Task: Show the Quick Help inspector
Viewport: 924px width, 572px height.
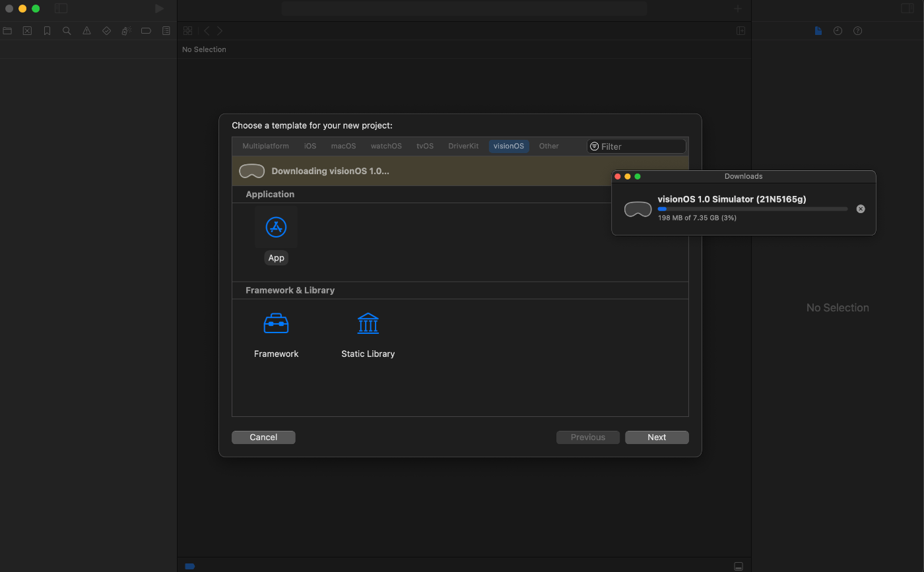Action: click(x=857, y=31)
